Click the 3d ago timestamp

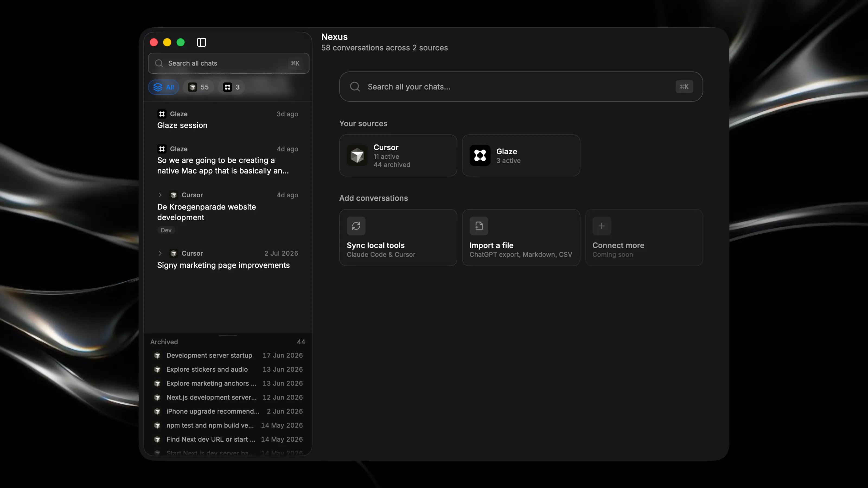tap(288, 114)
